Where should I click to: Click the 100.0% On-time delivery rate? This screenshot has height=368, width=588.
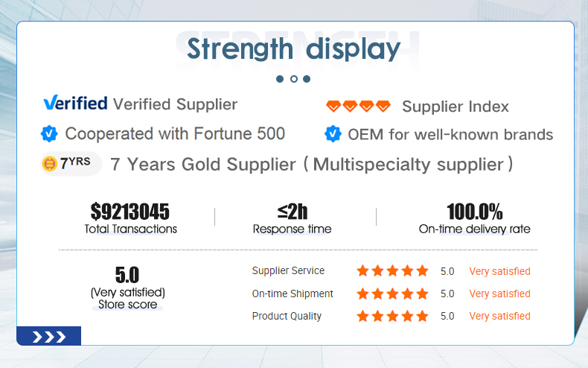click(475, 212)
